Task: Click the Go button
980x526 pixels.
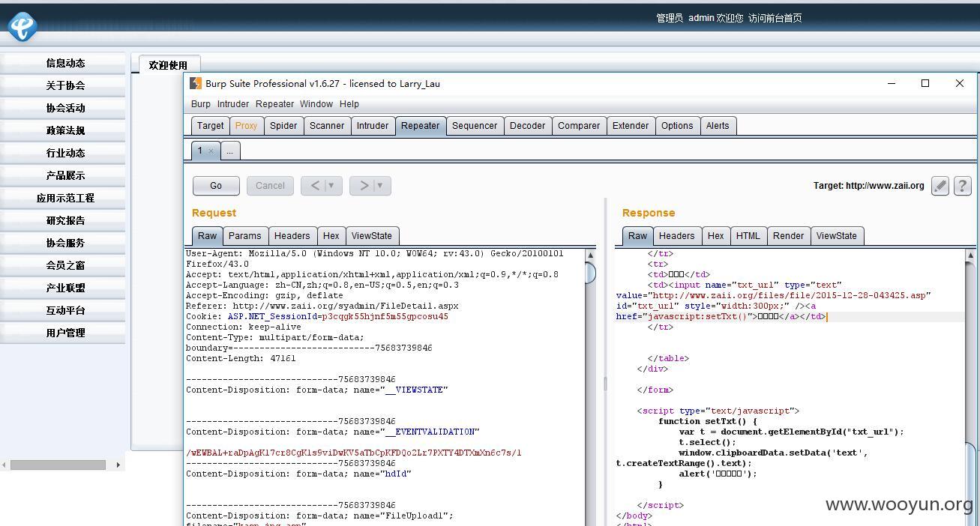Action: click(216, 186)
